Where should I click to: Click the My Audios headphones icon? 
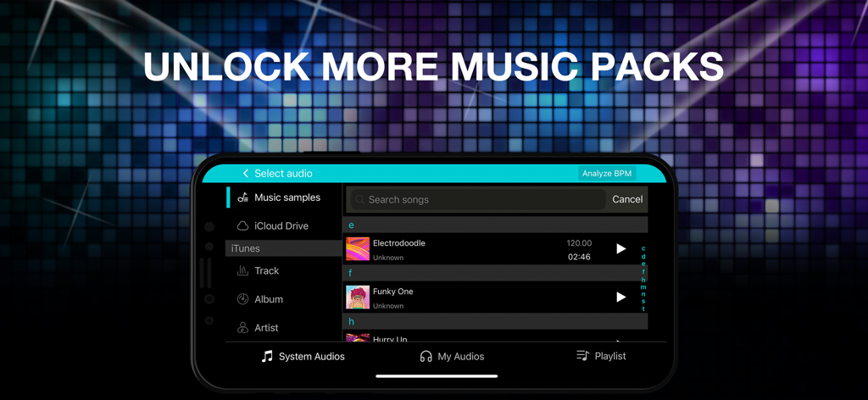(426, 357)
